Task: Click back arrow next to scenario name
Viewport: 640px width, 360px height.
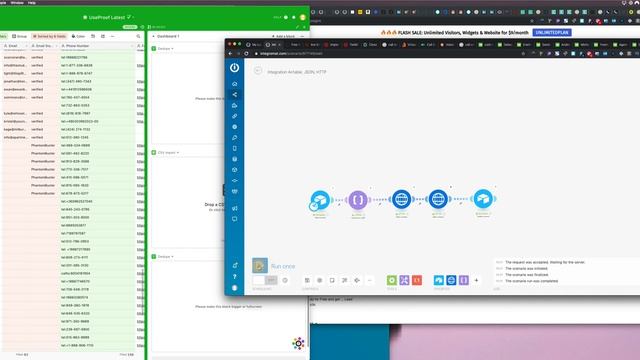Action: [x=258, y=71]
